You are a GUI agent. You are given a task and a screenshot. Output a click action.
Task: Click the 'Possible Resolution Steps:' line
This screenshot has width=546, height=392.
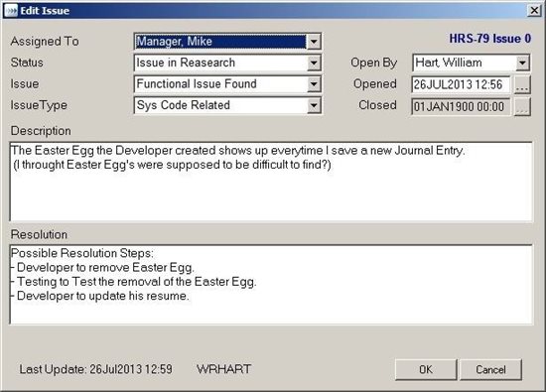coord(82,253)
